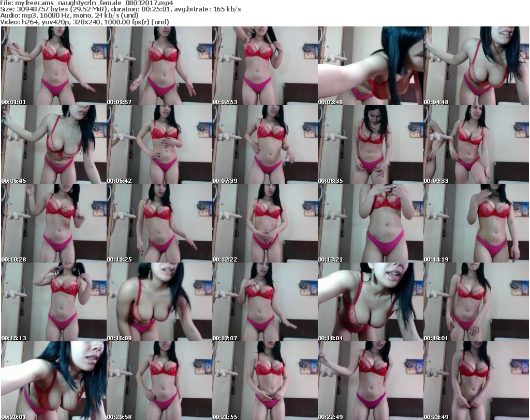The width and height of the screenshot is (530, 420).
Task: Pick the frame stamped 00:16:09
Action: [159, 302]
